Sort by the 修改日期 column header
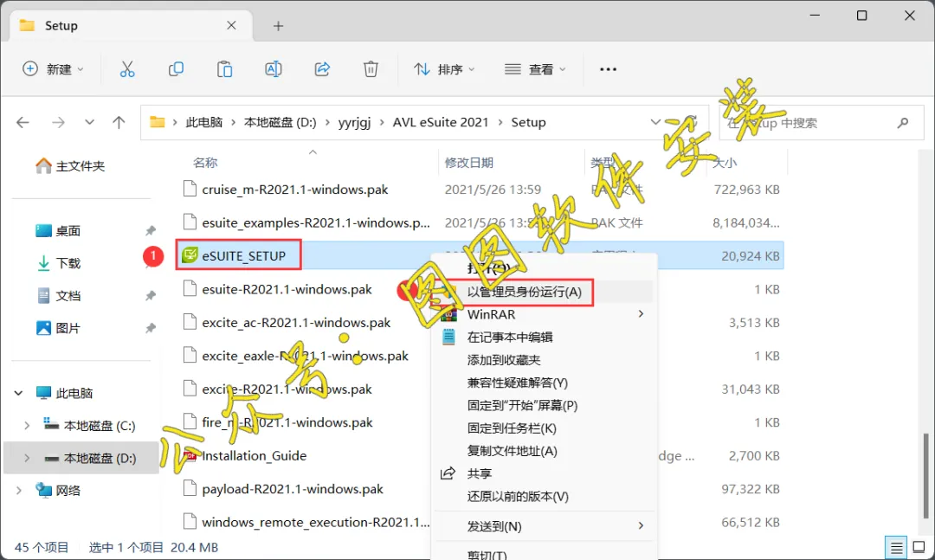This screenshot has height=560, width=935. 468,162
